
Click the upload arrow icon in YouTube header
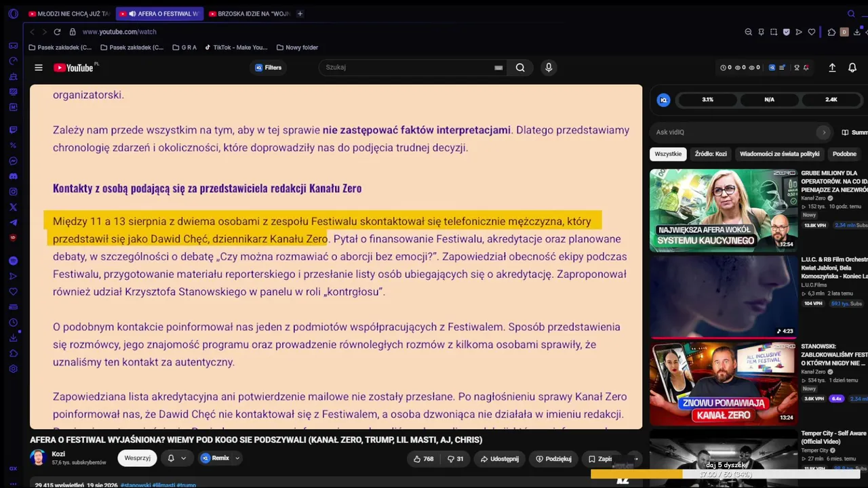coord(832,68)
